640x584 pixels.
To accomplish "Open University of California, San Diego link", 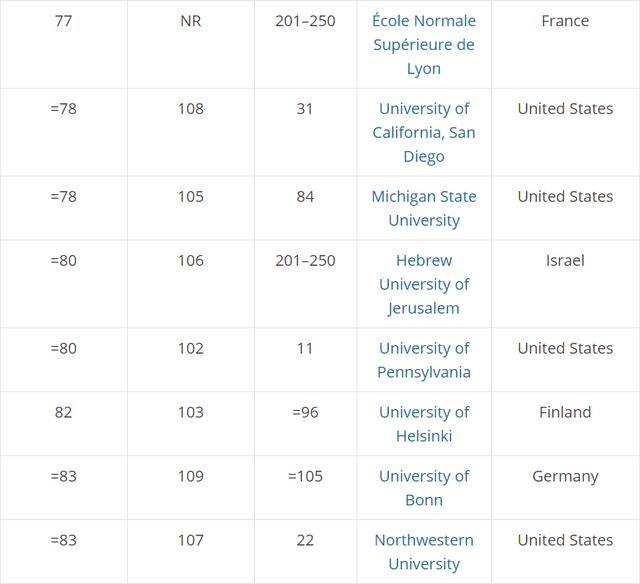I will tap(424, 132).
